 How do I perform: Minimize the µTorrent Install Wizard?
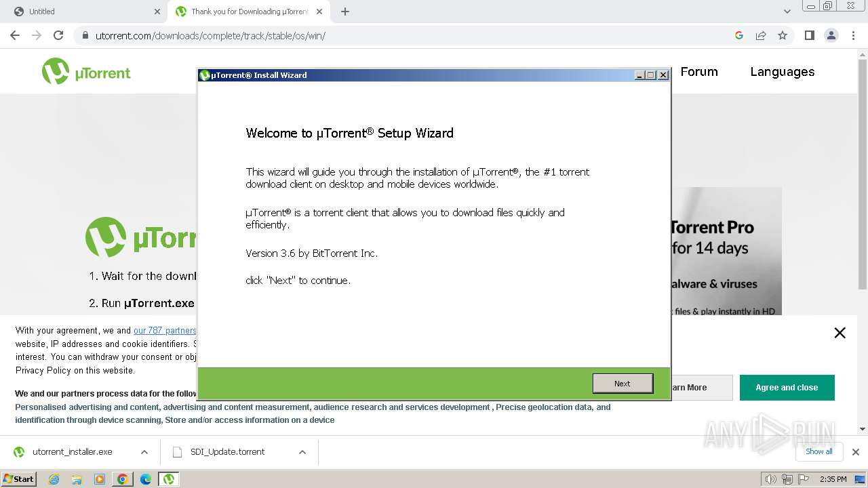(639, 75)
